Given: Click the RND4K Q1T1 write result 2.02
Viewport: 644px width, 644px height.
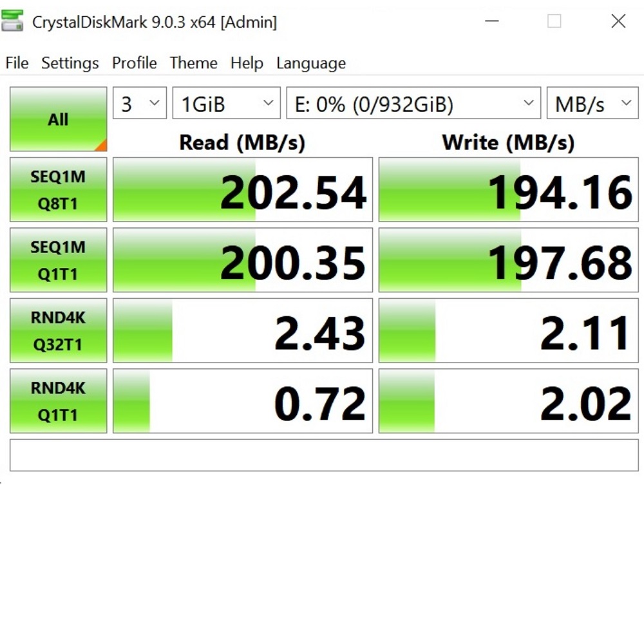Looking at the screenshot, I should point(509,401).
